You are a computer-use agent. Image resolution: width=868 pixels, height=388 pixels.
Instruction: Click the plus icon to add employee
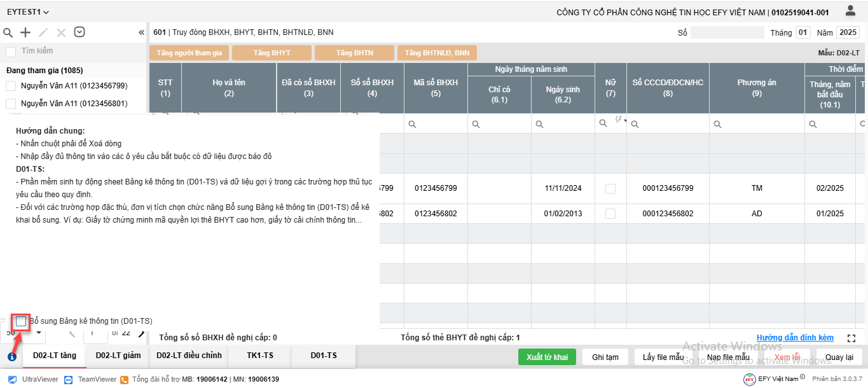coord(25,32)
